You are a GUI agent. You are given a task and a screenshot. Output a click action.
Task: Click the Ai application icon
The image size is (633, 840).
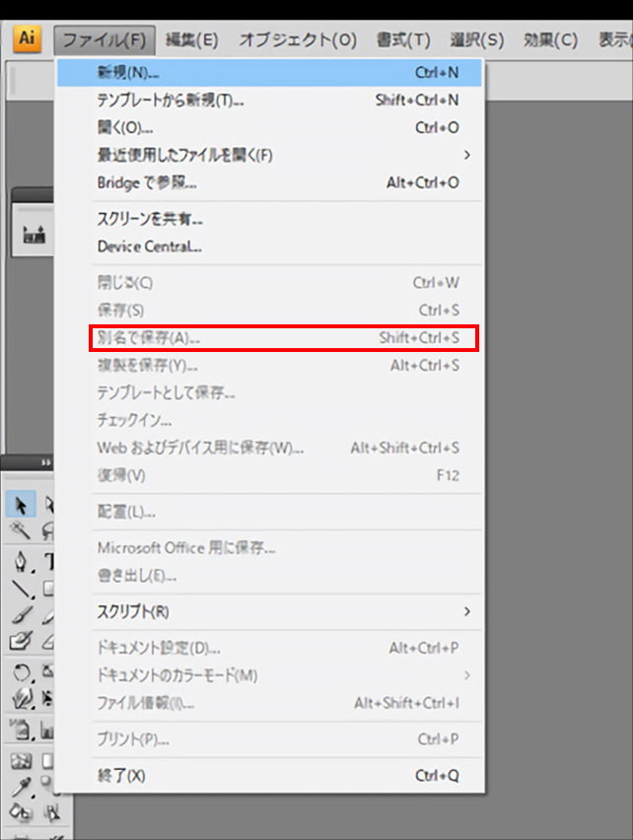coord(27,38)
